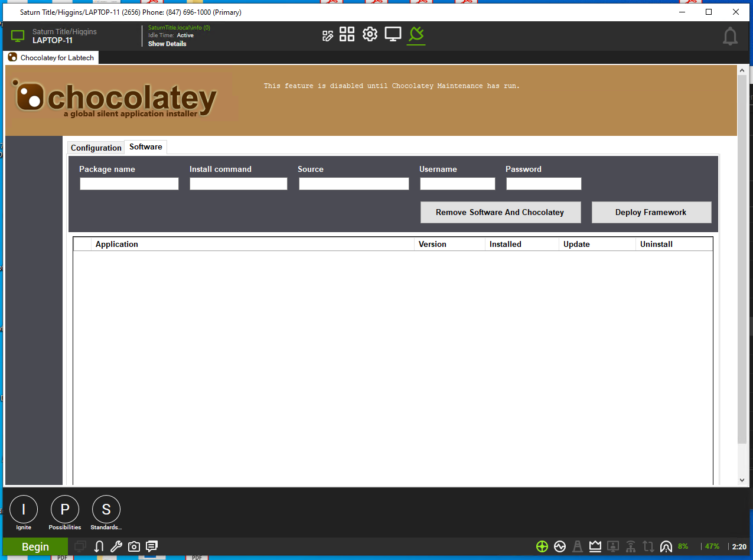Click the Package name input field
The width and height of the screenshot is (753, 560).
129,184
